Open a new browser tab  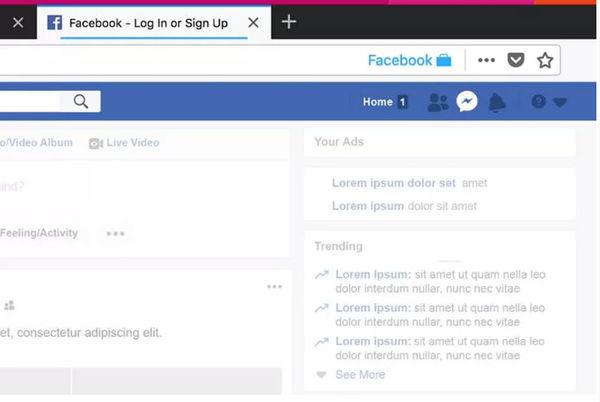289,22
